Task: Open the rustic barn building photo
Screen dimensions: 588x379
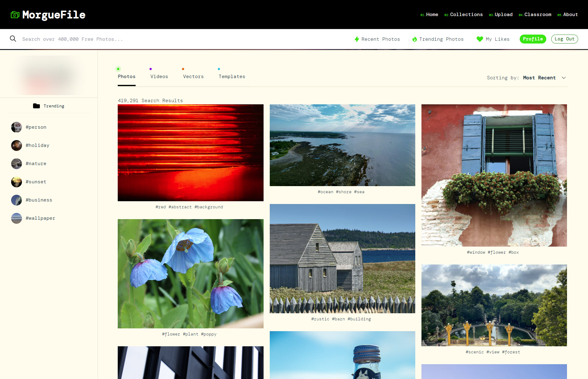Action: 342,259
